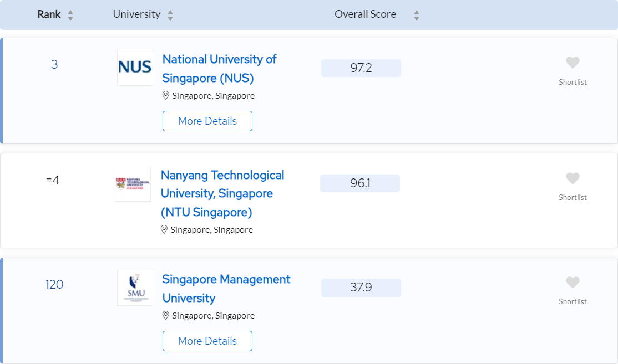Click Shortlist label in the SMU row
This screenshot has height=364, width=618.
click(573, 302)
